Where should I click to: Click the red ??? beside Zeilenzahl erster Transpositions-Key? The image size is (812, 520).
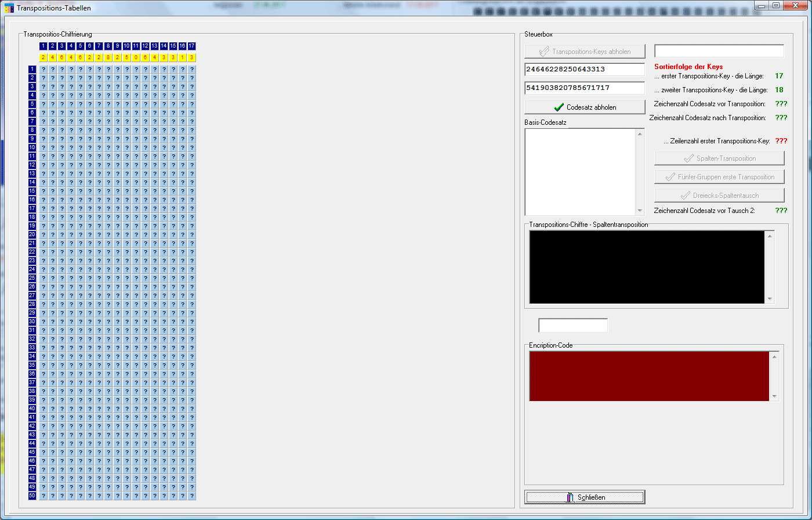[x=781, y=141]
